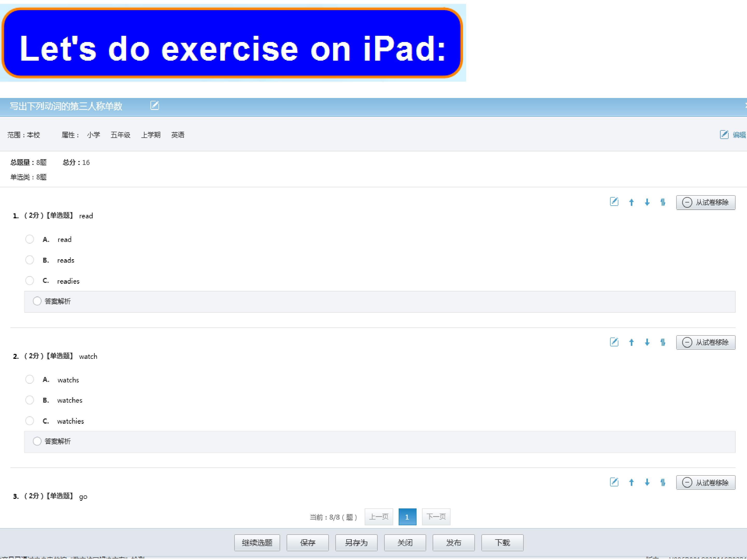This screenshot has width=747, height=560.
Task: Select option A "read" radio button
Action: [30, 239]
